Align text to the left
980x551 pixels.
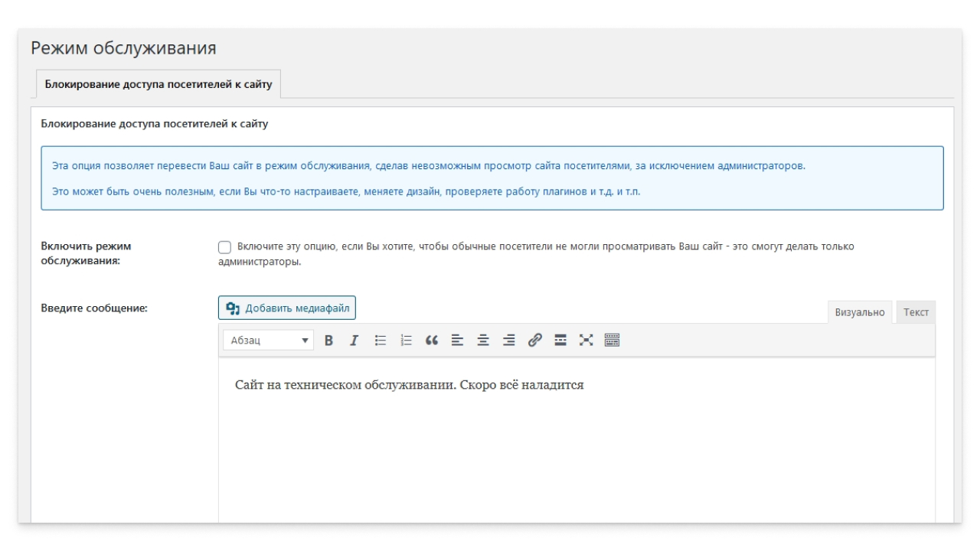point(458,341)
